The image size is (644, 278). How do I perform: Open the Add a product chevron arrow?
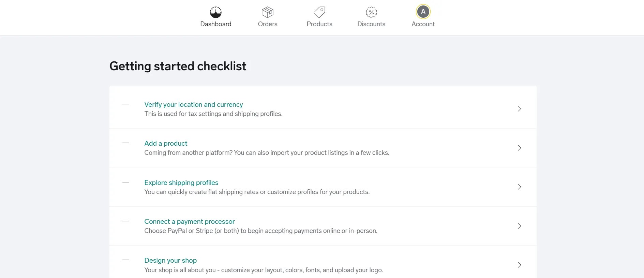(519, 148)
